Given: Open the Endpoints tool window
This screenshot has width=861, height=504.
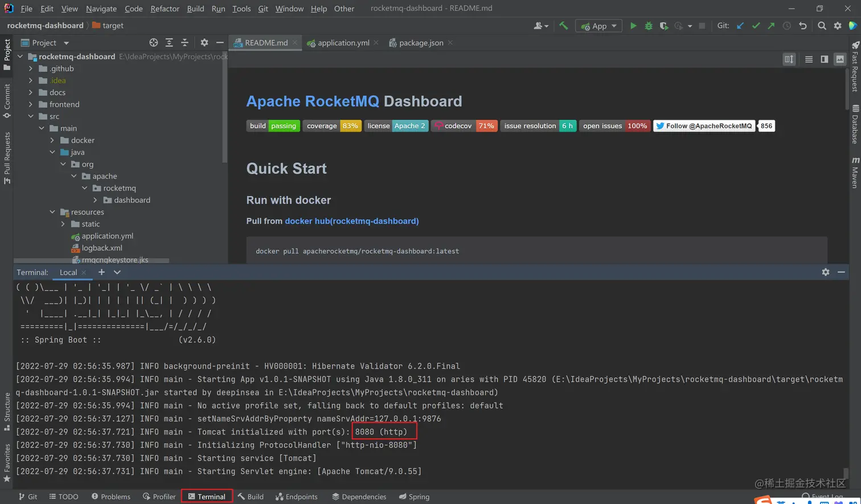Looking at the screenshot, I should click(297, 497).
